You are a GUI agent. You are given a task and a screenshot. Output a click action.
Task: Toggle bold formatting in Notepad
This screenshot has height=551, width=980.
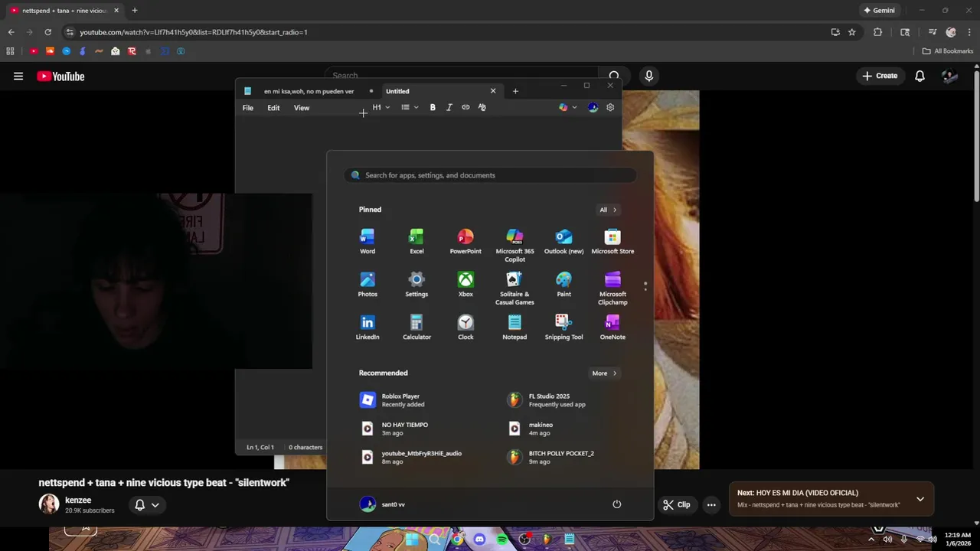(433, 107)
